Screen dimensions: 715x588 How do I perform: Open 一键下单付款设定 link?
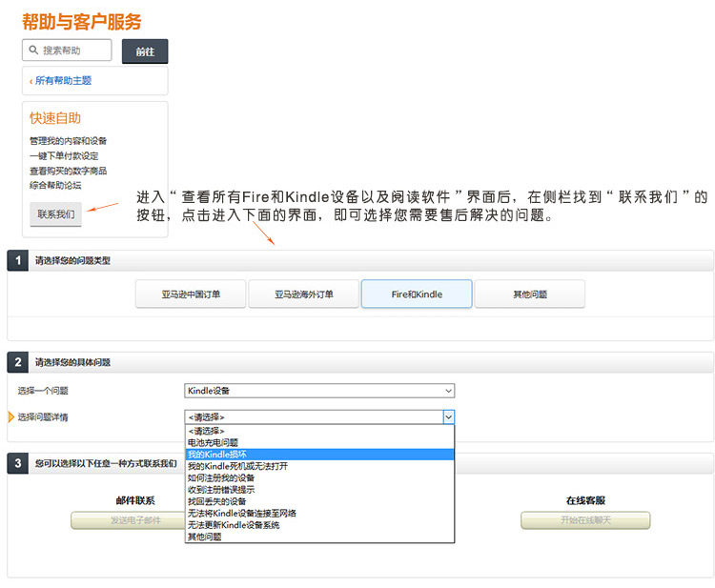(x=64, y=156)
